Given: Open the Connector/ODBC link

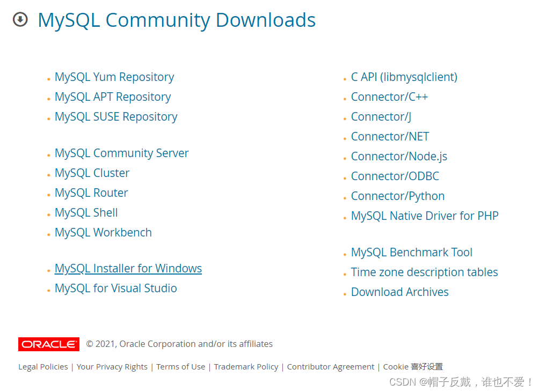Looking at the screenshot, I should (x=395, y=176).
